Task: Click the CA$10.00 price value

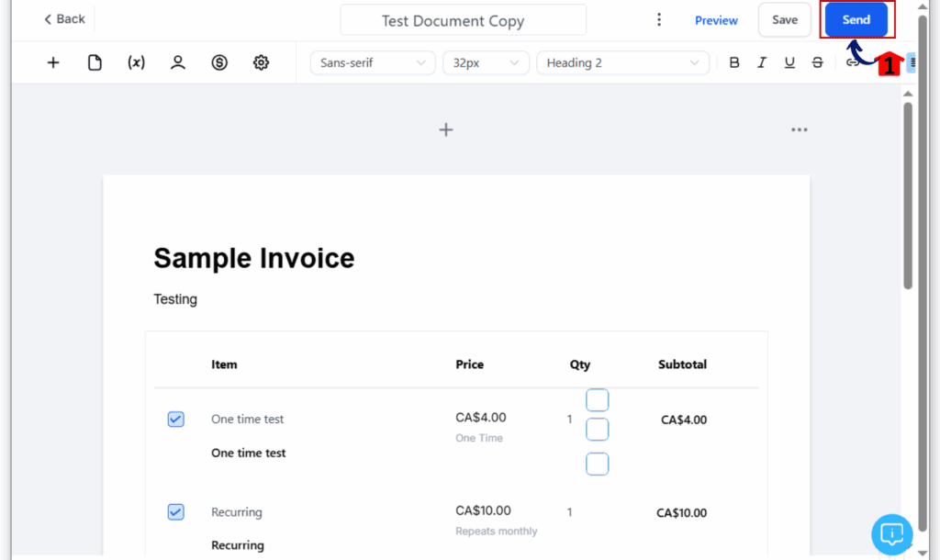Action: click(483, 510)
